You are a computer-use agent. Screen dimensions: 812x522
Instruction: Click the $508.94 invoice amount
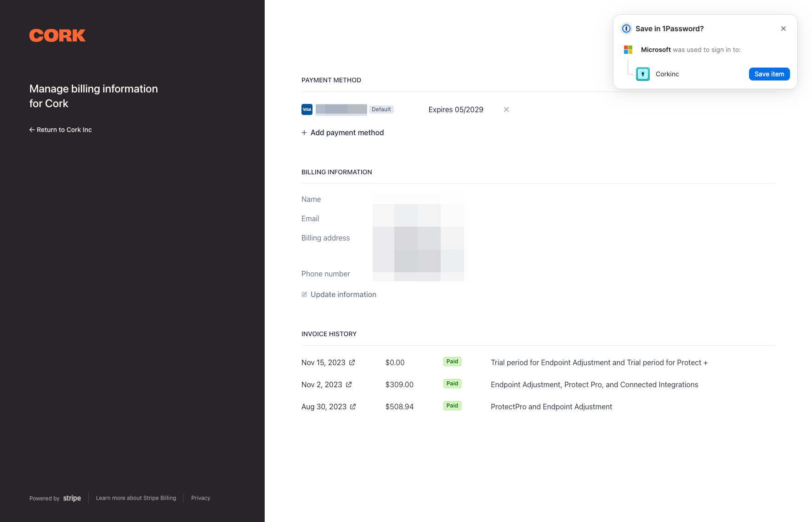pyautogui.click(x=400, y=407)
